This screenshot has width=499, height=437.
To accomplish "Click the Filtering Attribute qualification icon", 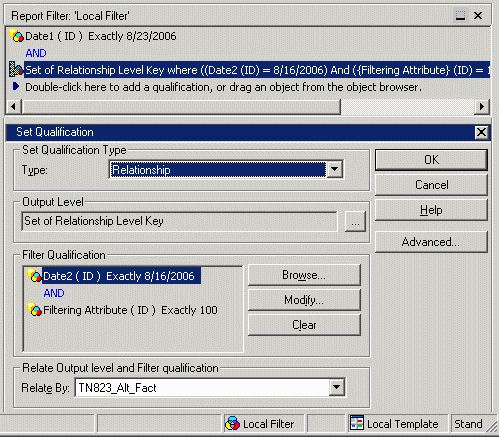I will click(34, 309).
